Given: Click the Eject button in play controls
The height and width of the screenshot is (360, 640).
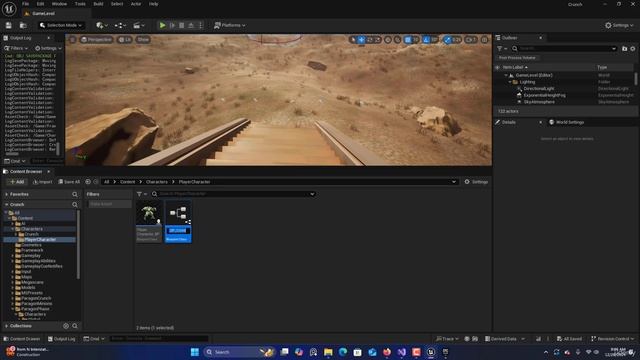Looking at the screenshot, I should click(x=191, y=25).
